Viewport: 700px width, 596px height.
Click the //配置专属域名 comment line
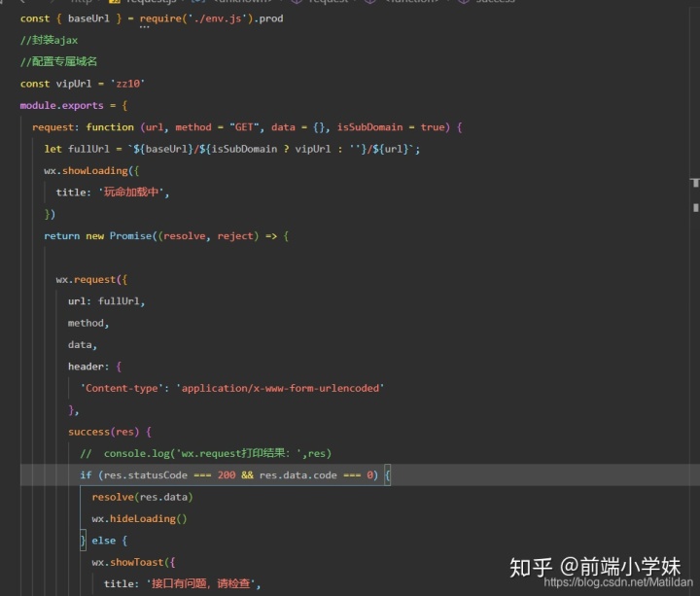pos(58,61)
